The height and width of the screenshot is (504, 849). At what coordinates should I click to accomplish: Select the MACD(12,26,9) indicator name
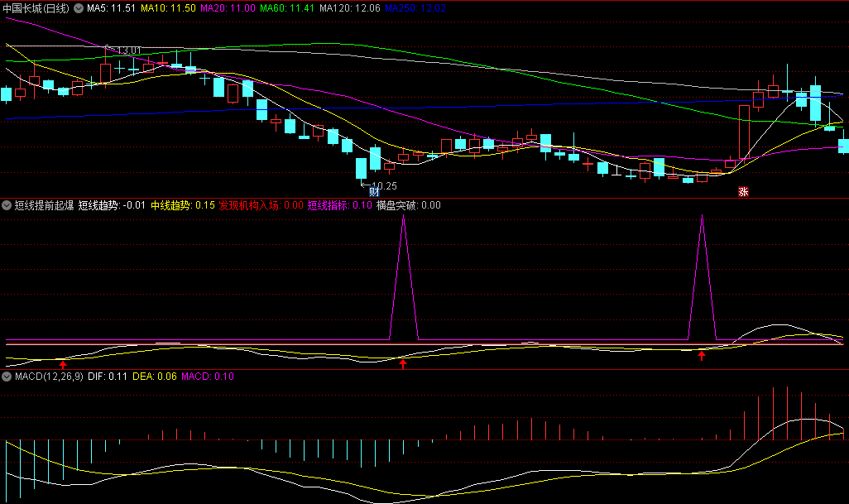(49, 377)
